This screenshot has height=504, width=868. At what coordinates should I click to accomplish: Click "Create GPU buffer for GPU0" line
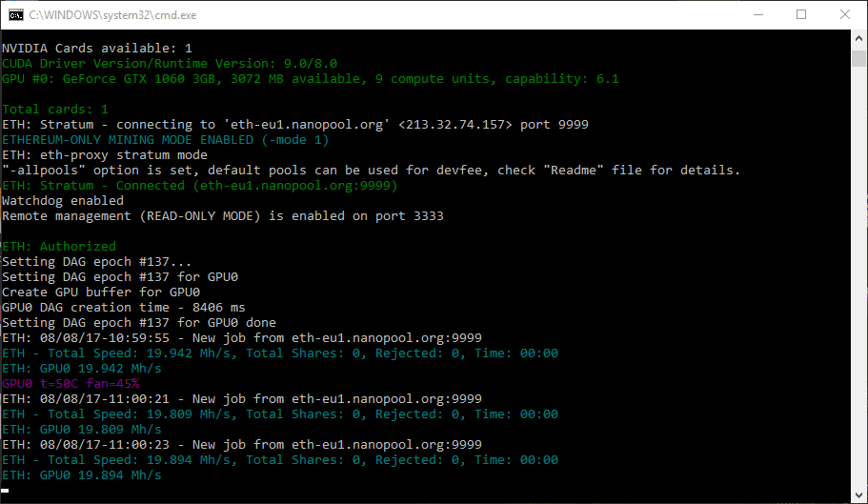101,292
